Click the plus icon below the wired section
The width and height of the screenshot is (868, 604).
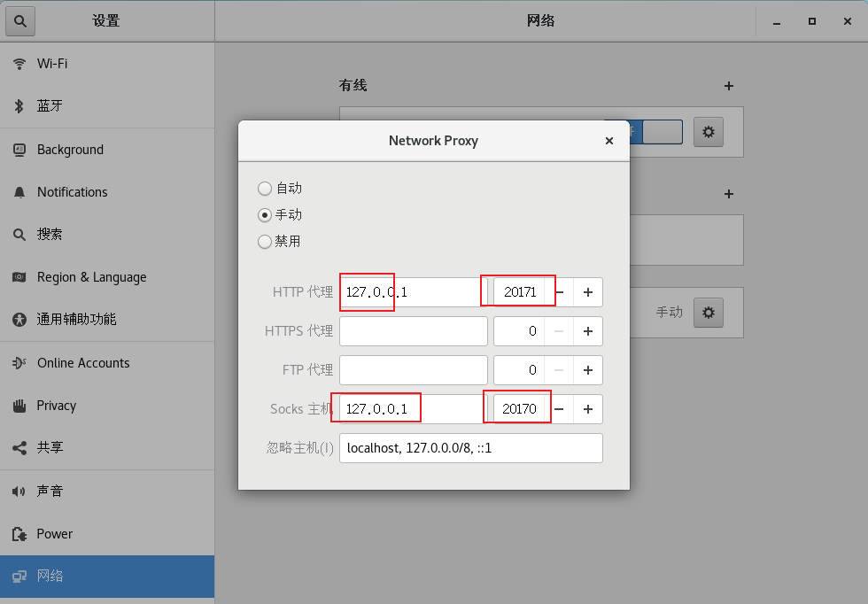pos(728,194)
